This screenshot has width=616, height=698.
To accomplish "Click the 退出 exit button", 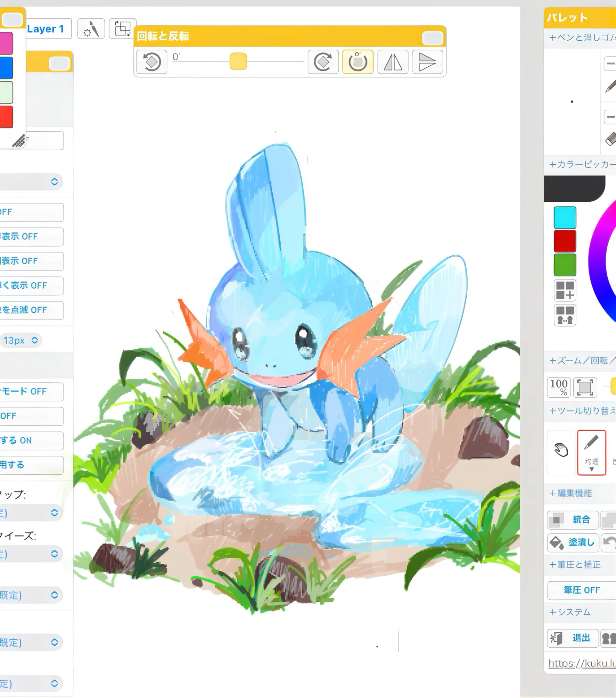I will point(573,638).
